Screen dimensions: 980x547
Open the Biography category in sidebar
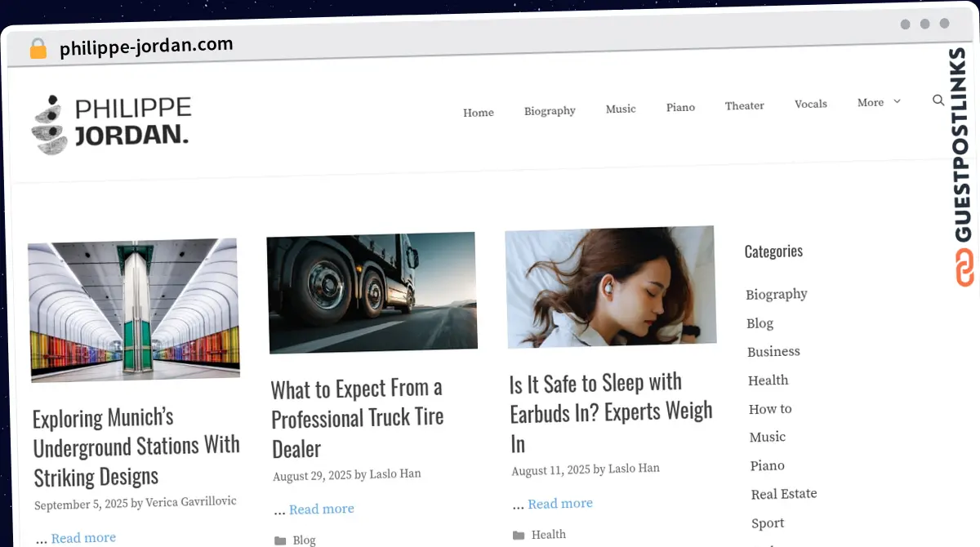click(777, 294)
